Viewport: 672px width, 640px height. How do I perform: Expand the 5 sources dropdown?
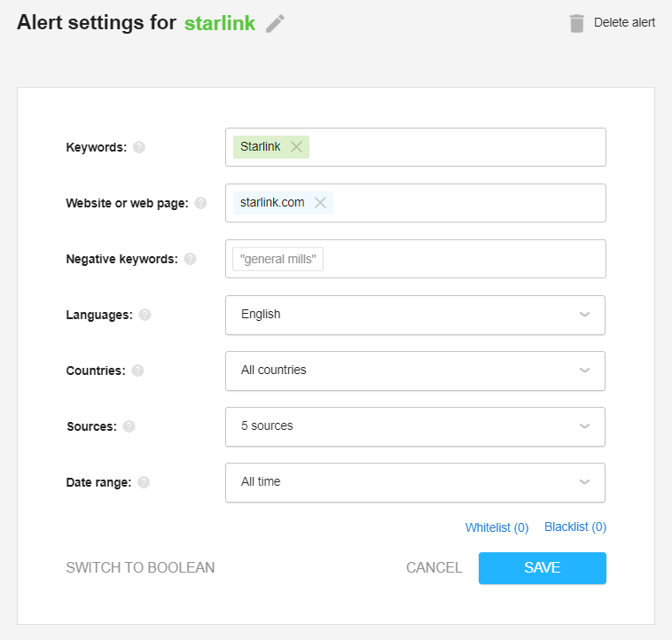pyautogui.click(x=415, y=426)
